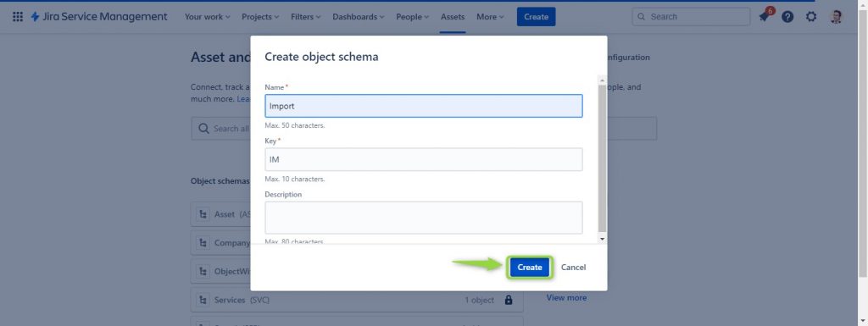Click the Jira Service Management logo
Image resolution: width=868 pixels, height=326 pixels.
coord(98,17)
